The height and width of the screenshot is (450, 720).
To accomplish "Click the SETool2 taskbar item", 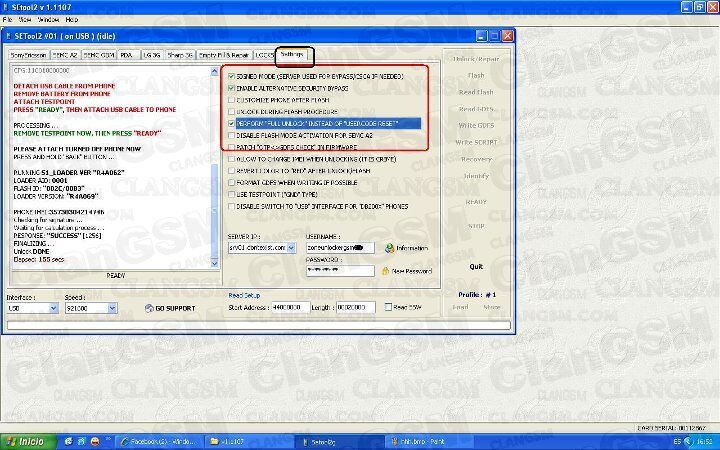I will [x=338, y=442].
